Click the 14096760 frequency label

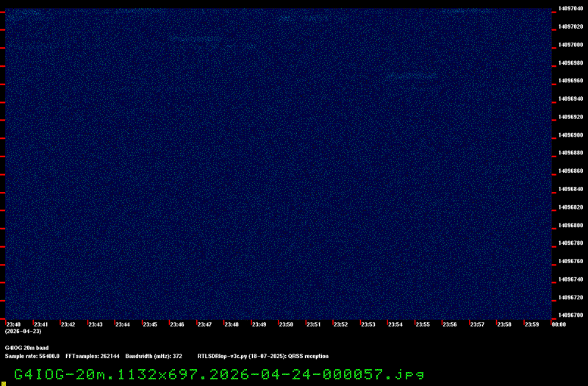pyautogui.click(x=571, y=261)
